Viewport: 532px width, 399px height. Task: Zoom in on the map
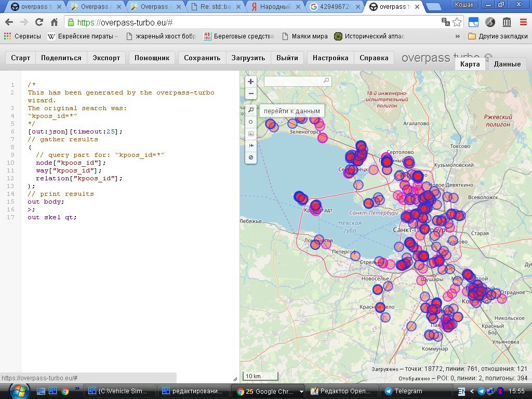(251, 82)
